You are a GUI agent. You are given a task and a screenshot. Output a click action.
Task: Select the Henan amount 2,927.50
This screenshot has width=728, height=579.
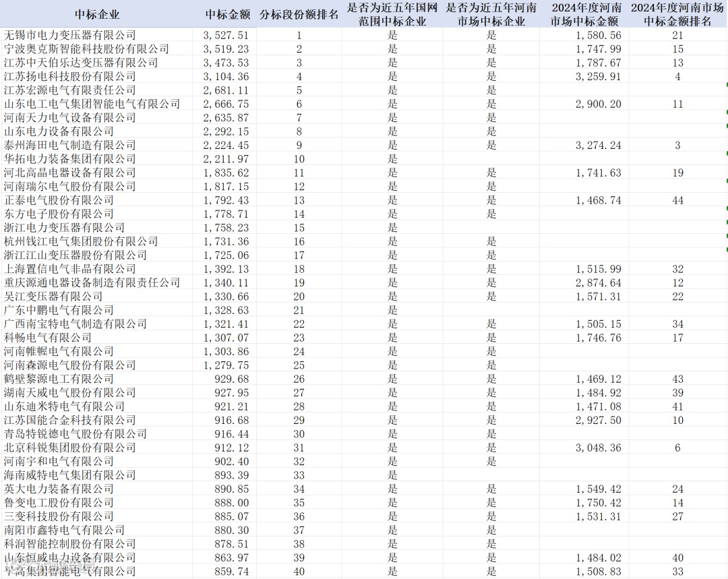[599, 420]
